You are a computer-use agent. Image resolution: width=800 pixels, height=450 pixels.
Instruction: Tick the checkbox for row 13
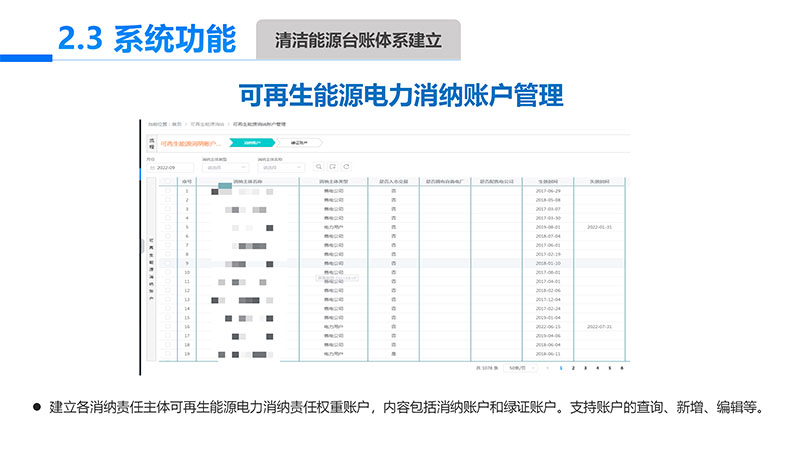point(168,299)
